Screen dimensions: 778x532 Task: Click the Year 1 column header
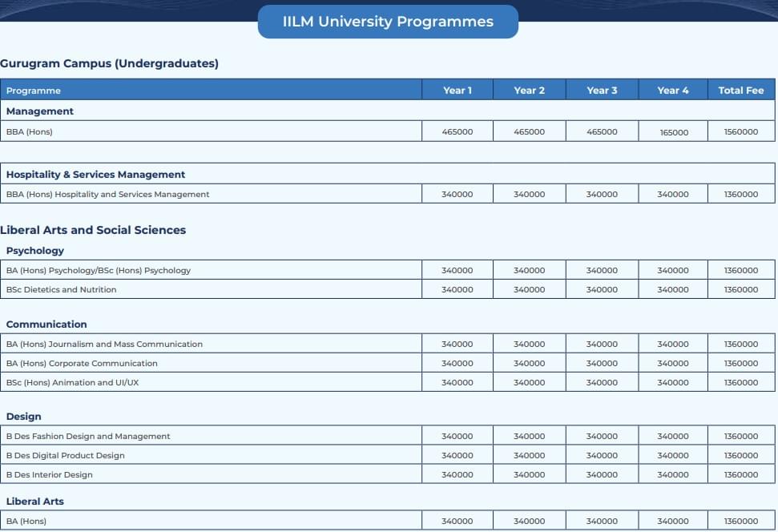(458, 91)
